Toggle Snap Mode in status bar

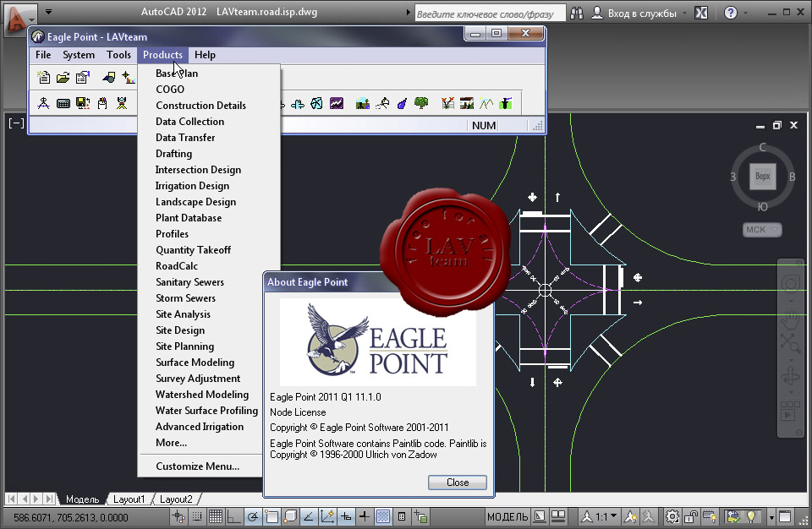click(197, 516)
